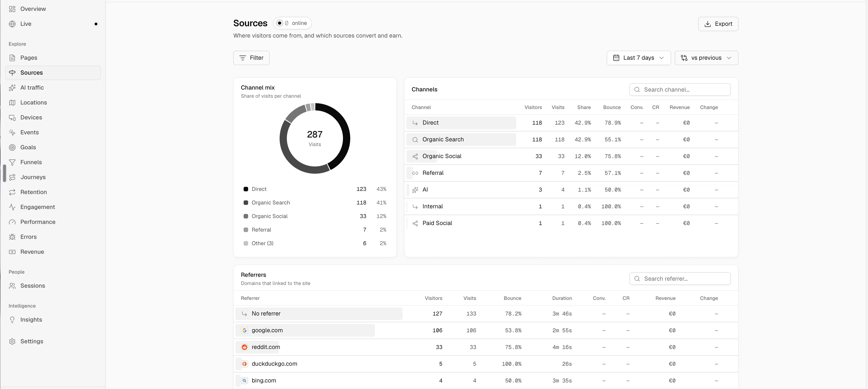The height and width of the screenshot is (389, 868).
Task: Click the Goals target icon
Action: [12, 147]
